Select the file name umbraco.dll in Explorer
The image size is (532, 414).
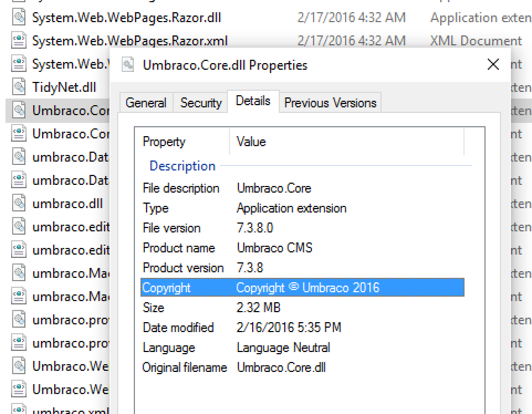click(67, 204)
